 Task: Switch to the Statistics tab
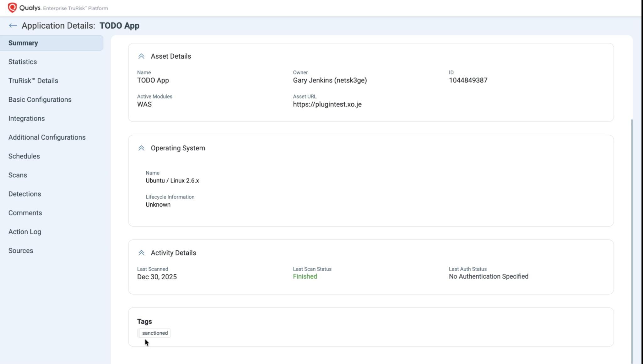pyautogui.click(x=23, y=62)
